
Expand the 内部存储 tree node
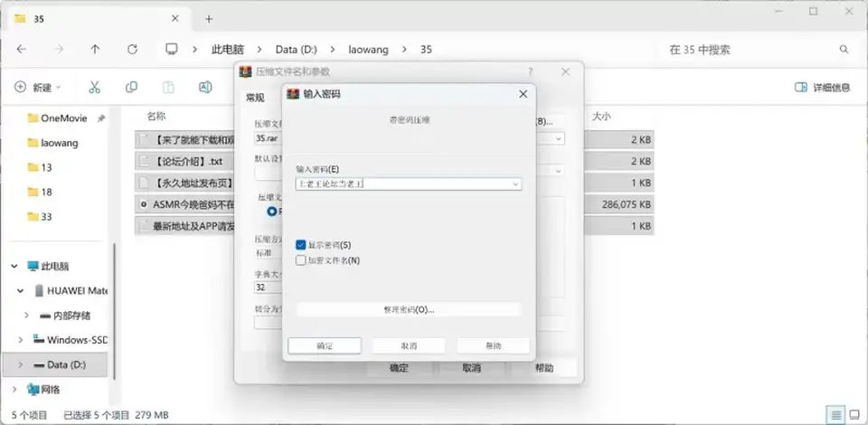click(x=26, y=316)
